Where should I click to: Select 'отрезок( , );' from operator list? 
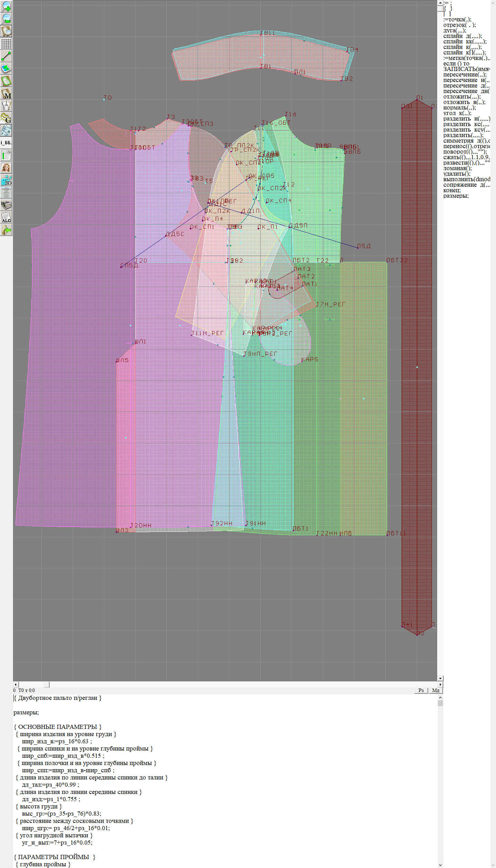tap(459, 25)
